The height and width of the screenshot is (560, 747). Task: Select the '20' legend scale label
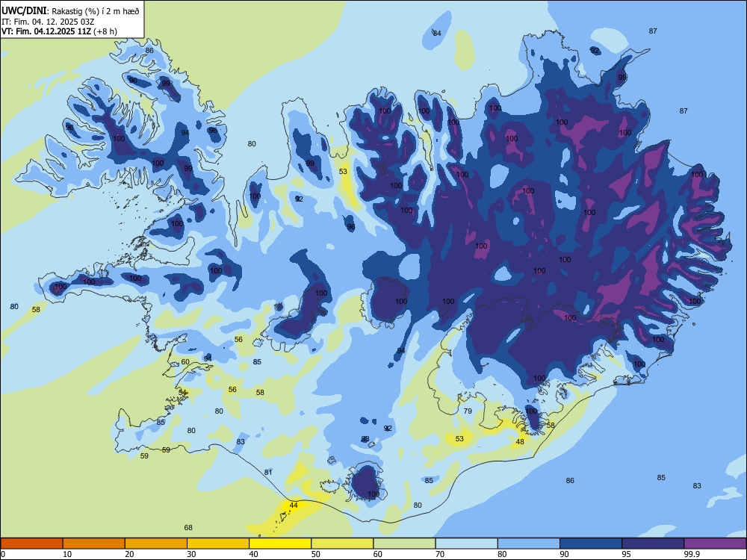[129, 554]
